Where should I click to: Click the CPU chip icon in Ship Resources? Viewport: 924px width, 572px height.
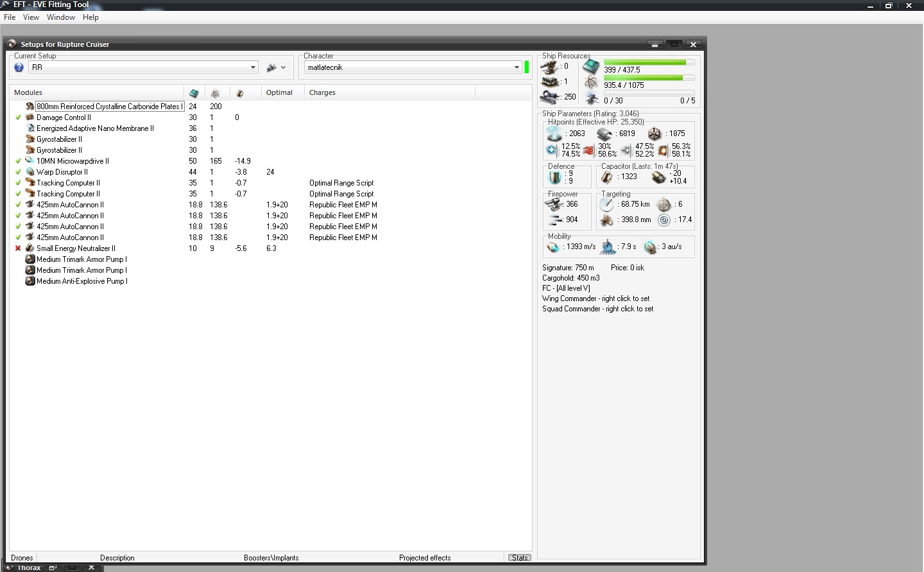[591, 66]
